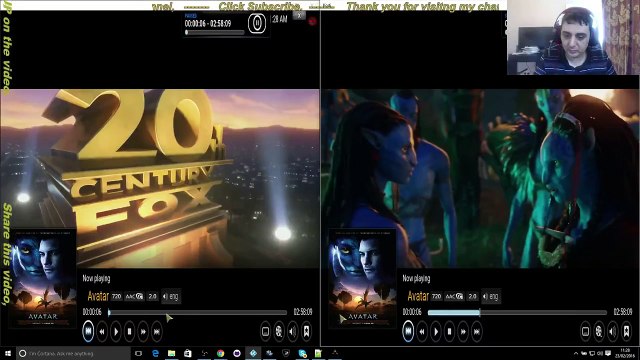
Task: Open File Explorer from taskbar
Action: [x=171, y=353]
